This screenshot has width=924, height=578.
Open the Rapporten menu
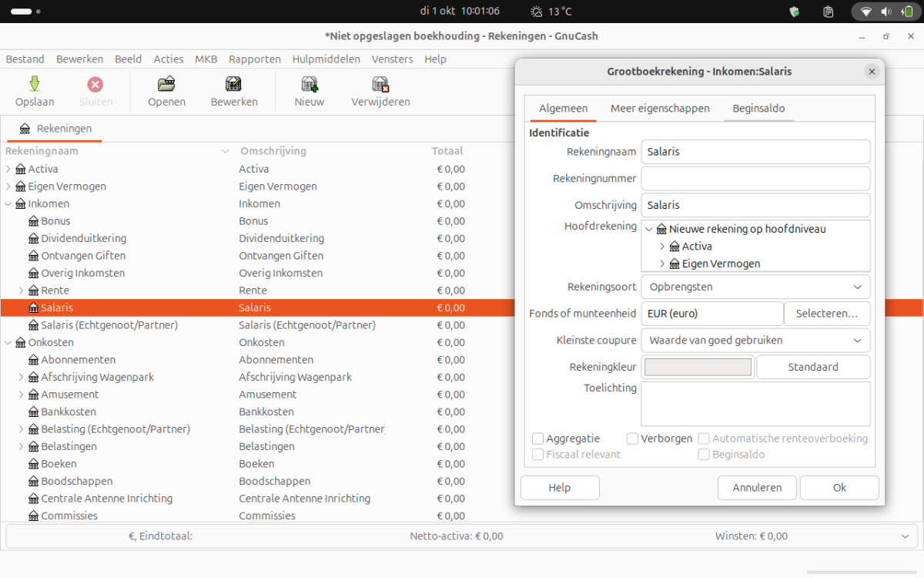pyautogui.click(x=254, y=59)
